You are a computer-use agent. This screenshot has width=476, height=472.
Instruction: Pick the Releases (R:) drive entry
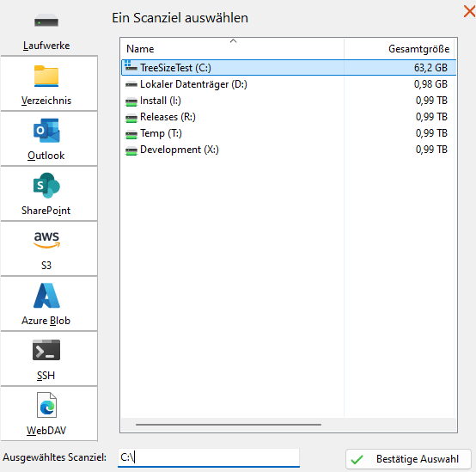click(289, 117)
